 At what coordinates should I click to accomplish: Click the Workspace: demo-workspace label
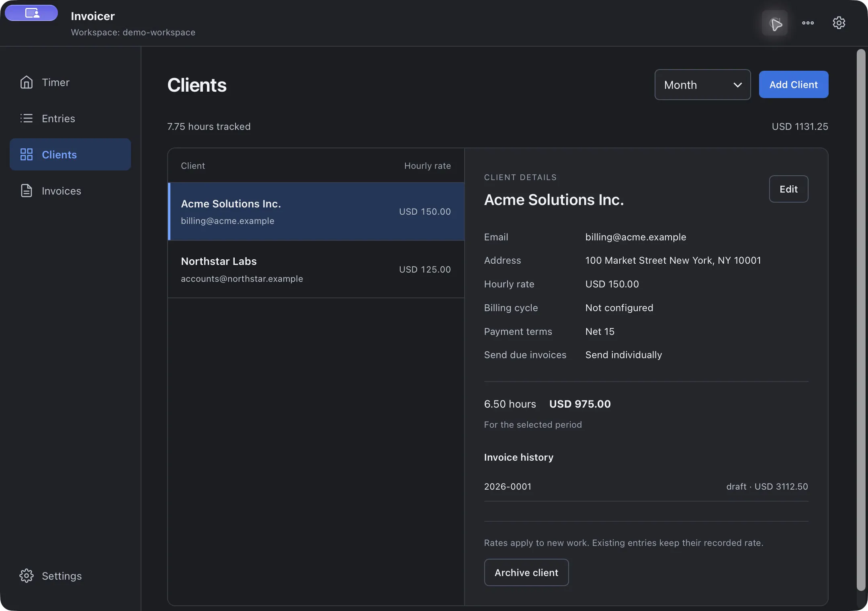tap(133, 33)
